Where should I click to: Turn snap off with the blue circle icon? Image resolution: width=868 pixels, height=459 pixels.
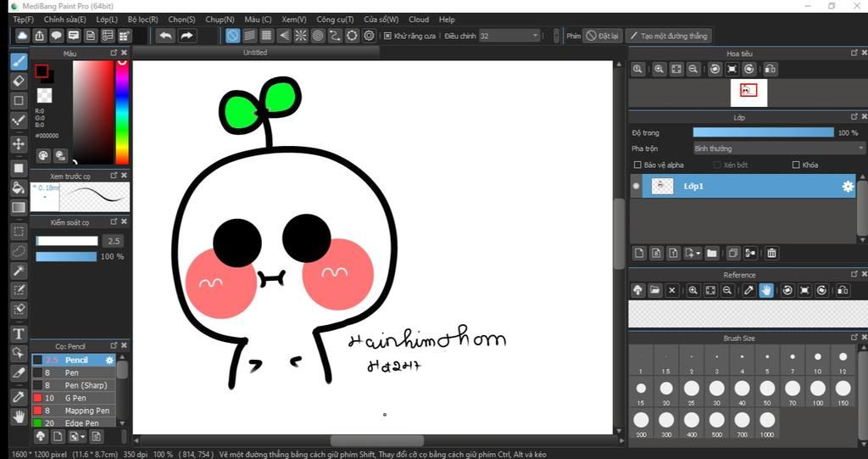click(232, 36)
